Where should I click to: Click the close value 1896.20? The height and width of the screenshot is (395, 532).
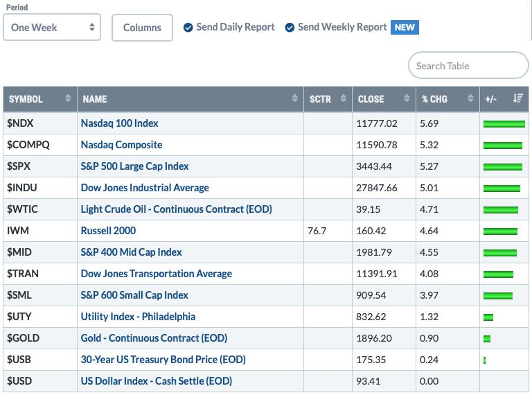[x=374, y=338]
